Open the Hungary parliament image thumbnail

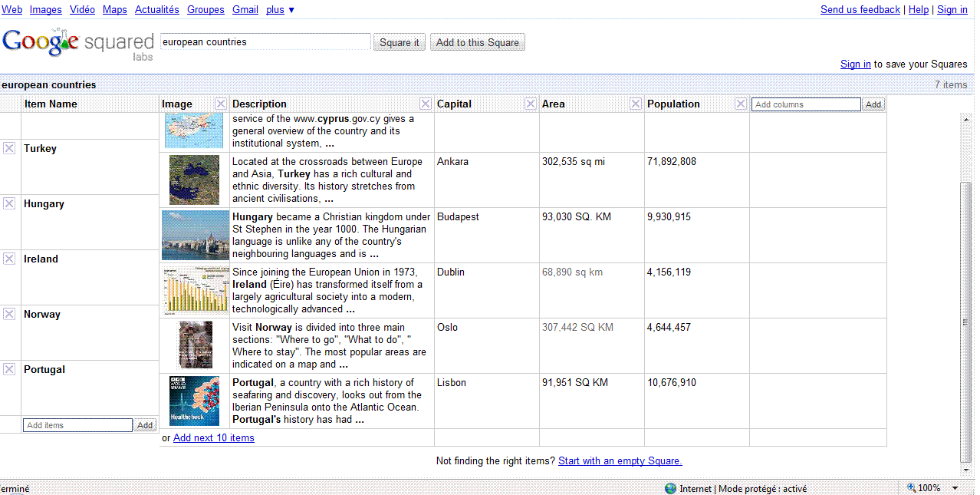[196, 236]
